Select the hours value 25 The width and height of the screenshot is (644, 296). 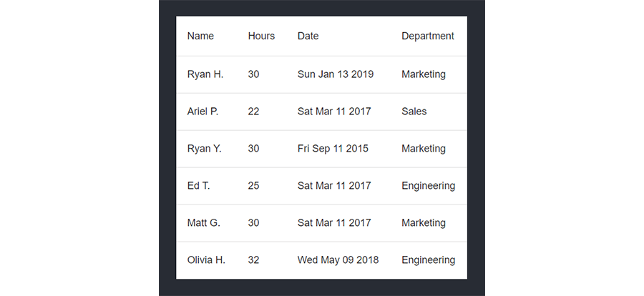point(253,186)
